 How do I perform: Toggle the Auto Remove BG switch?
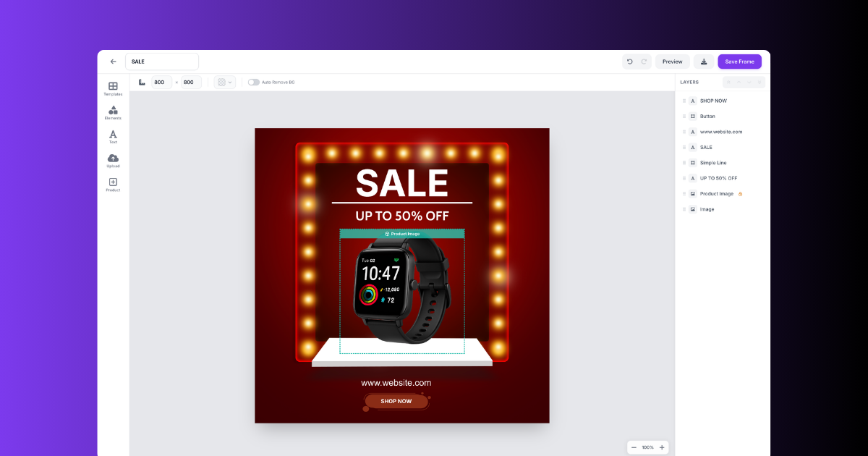253,82
